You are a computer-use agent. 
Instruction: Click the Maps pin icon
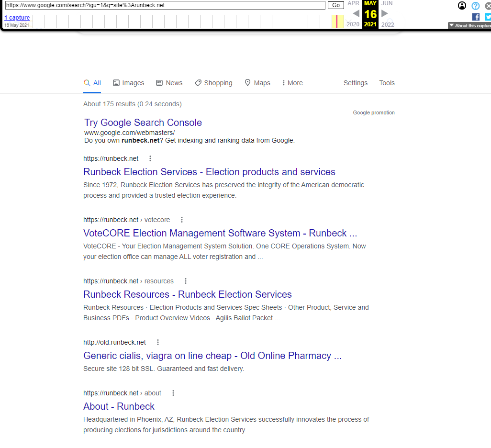[247, 82]
